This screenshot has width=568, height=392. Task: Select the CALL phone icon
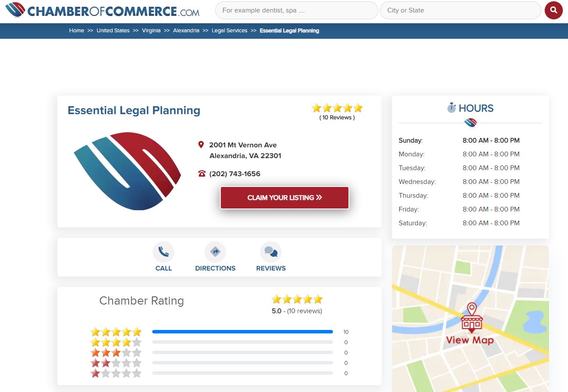pos(163,252)
